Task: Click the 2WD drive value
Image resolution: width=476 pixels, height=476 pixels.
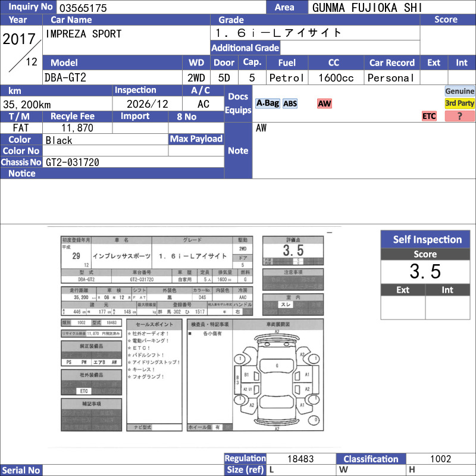Action: coord(196,78)
